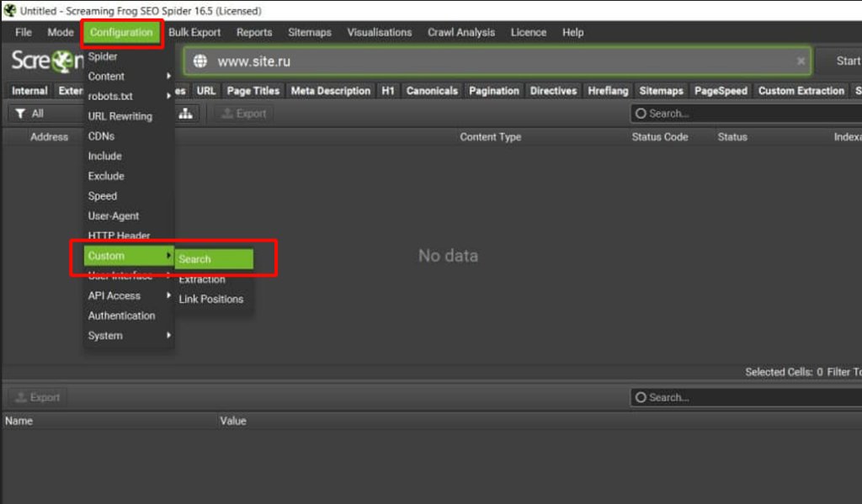Viewport: 862px width, 504px height.
Task: Open the Bulk Export menu
Action: click(194, 33)
